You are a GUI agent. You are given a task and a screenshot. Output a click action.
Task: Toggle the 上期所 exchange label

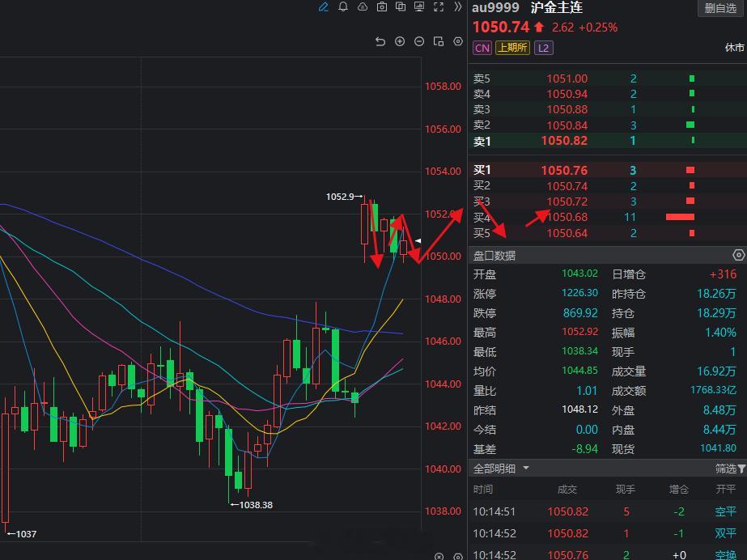(512, 48)
